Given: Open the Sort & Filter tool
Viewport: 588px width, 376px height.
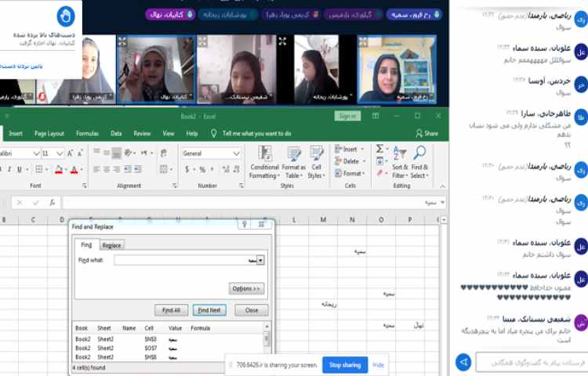Looking at the screenshot, I should tap(399, 161).
